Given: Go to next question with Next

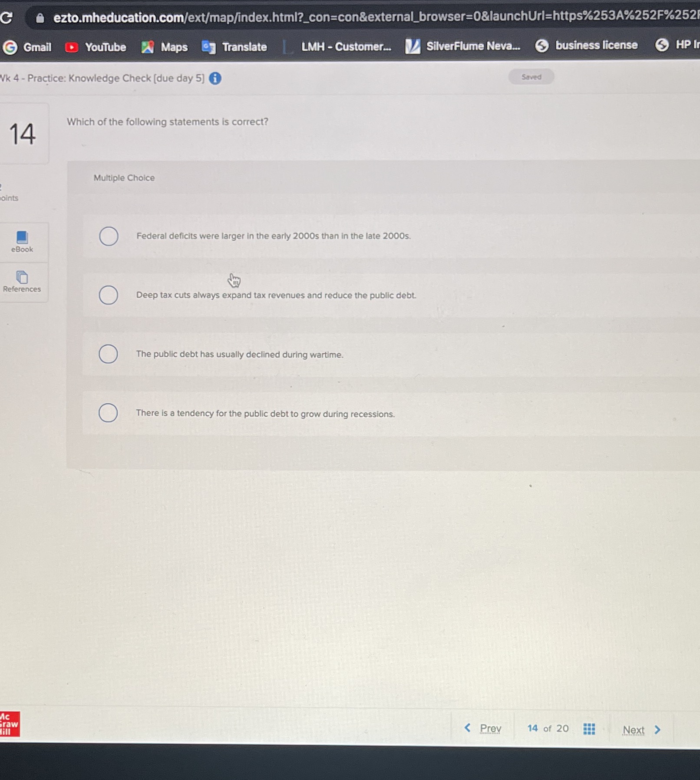Looking at the screenshot, I should pos(641,730).
